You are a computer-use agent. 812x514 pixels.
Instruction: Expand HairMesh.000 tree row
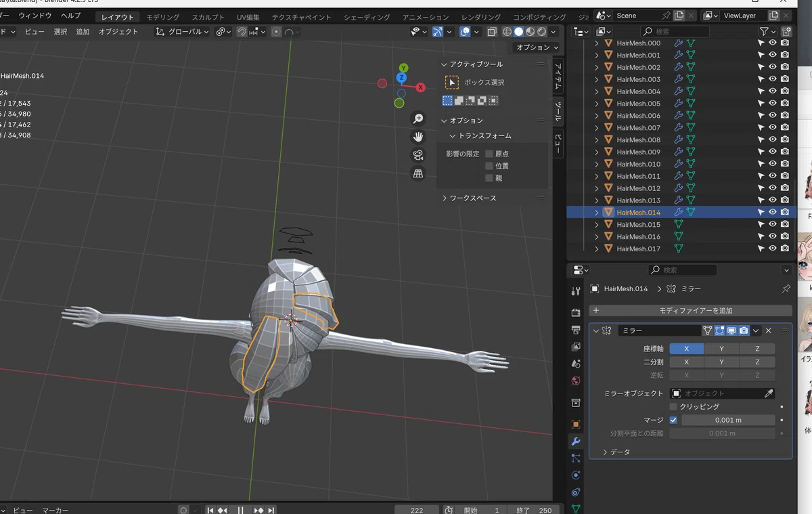tap(596, 43)
